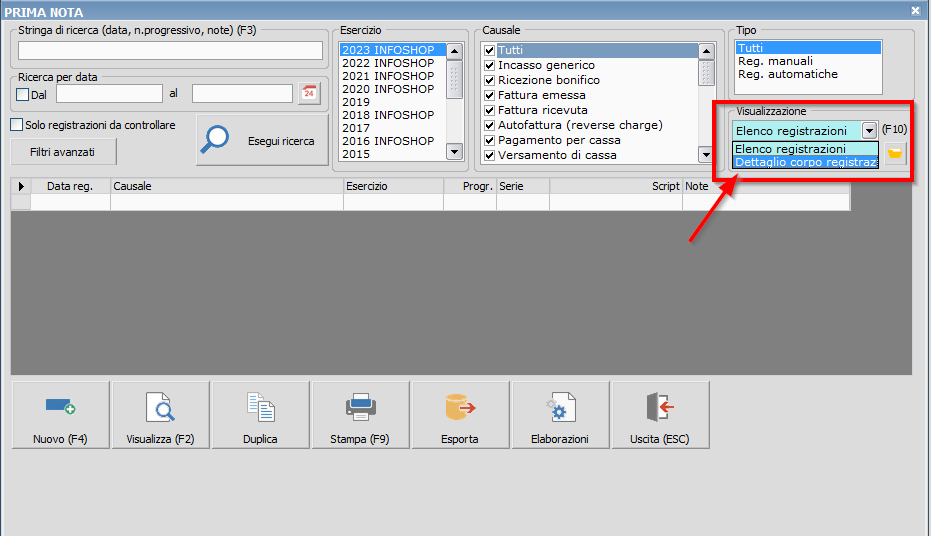Click the Data reg. column header
The width and height of the screenshot is (931, 536).
pos(71,186)
